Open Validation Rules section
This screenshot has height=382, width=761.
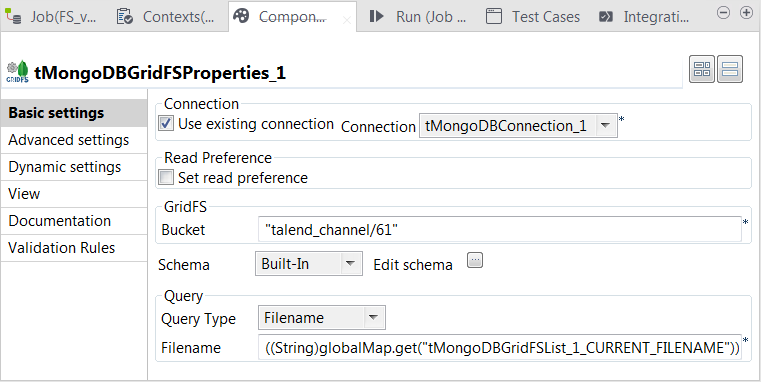coord(74,248)
